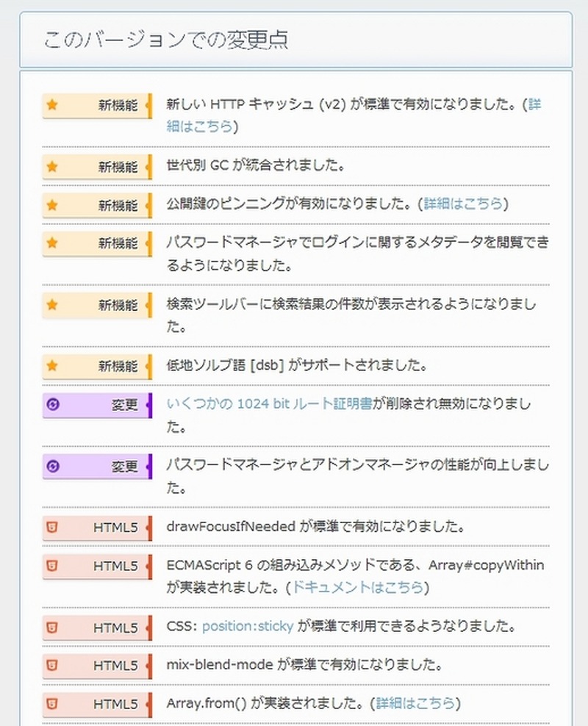Click purple 変更 icon beside 1024 bit certificate entry

point(52,404)
